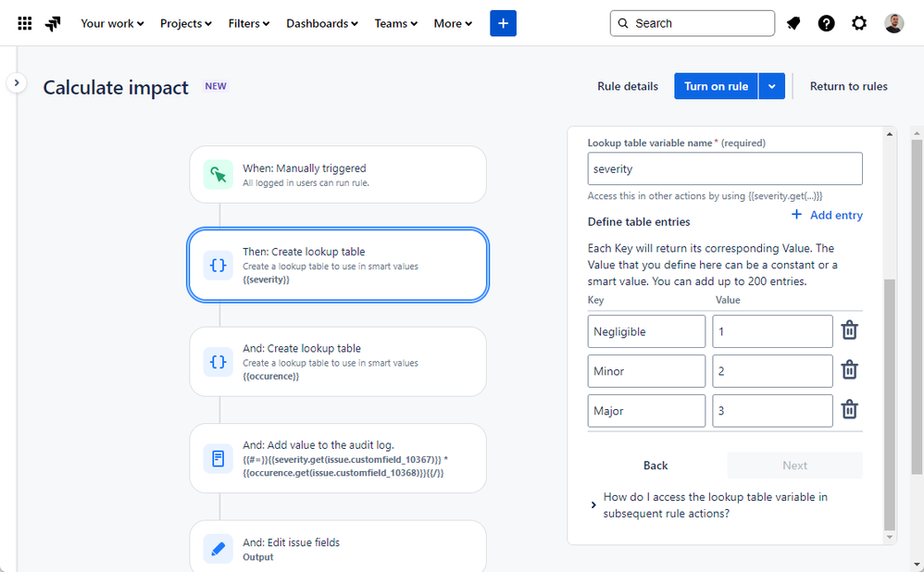Click the page vertical scrollbar
Viewport: 924px width, 572px height.
coord(917,306)
